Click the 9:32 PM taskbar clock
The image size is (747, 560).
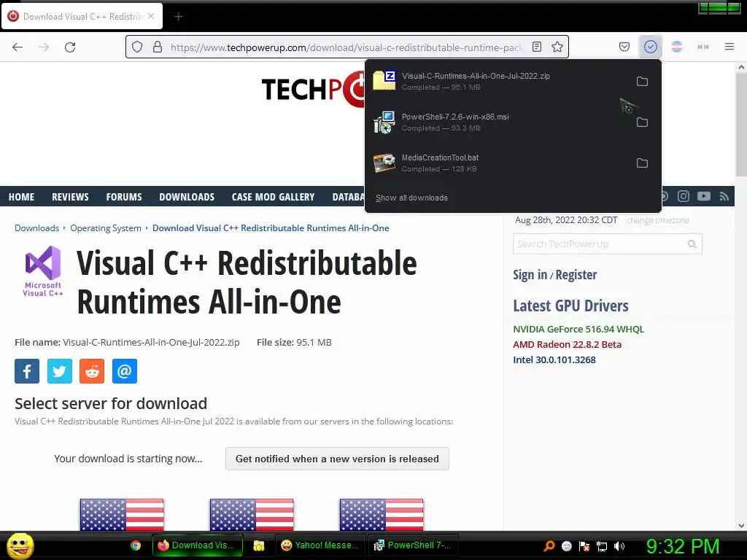click(683, 546)
